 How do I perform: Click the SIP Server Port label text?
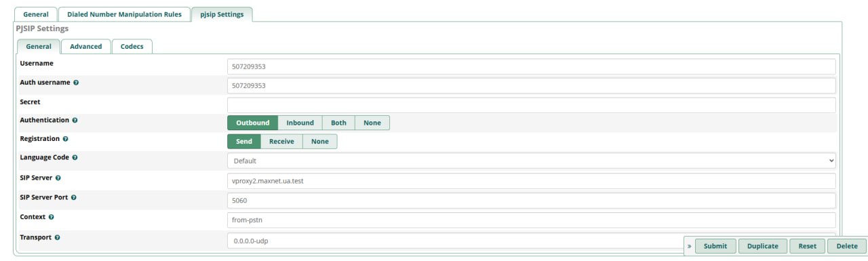[44, 197]
